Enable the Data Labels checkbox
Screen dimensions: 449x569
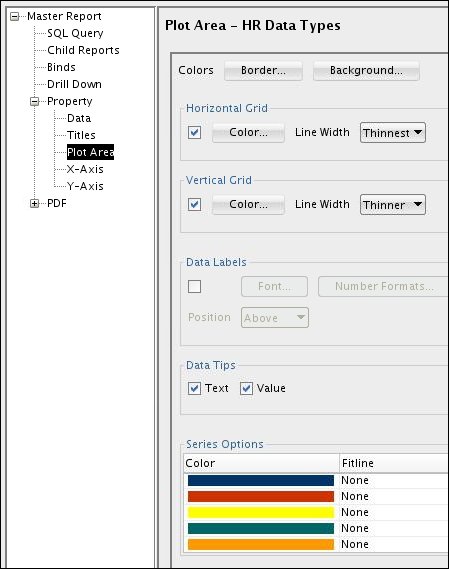(194, 286)
